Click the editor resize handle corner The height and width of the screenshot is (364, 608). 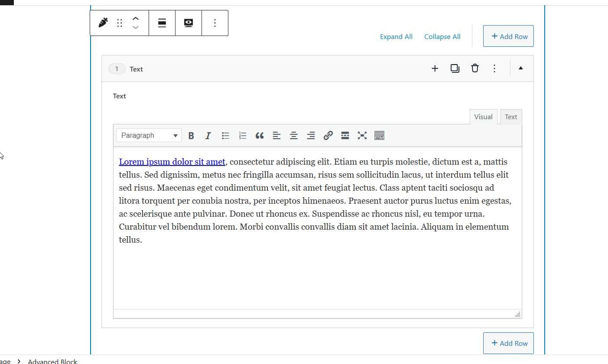click(x=518, y=314)
